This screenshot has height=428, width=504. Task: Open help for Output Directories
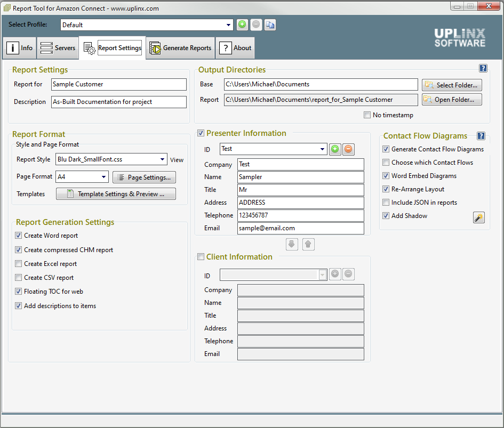(x=483, y=68)
